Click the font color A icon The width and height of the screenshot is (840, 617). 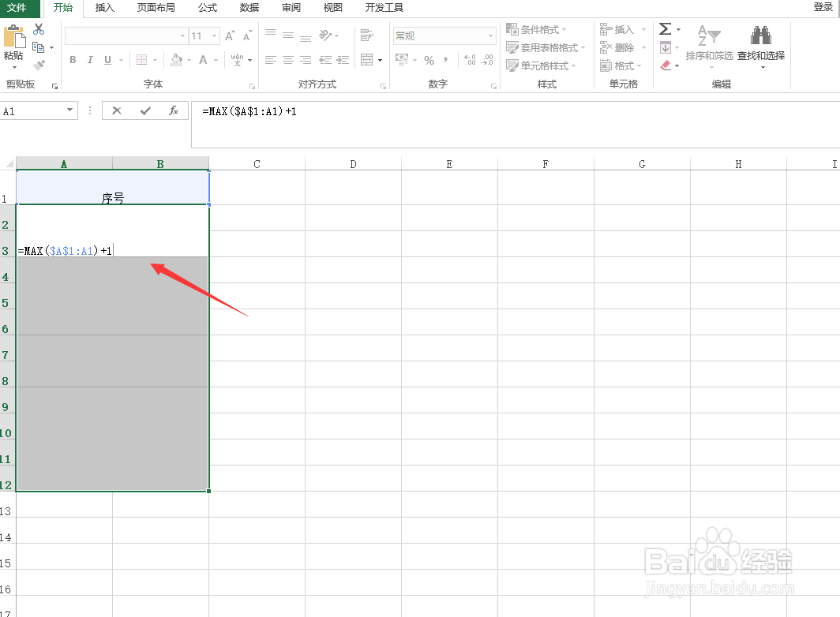click(x=203, y=60)
